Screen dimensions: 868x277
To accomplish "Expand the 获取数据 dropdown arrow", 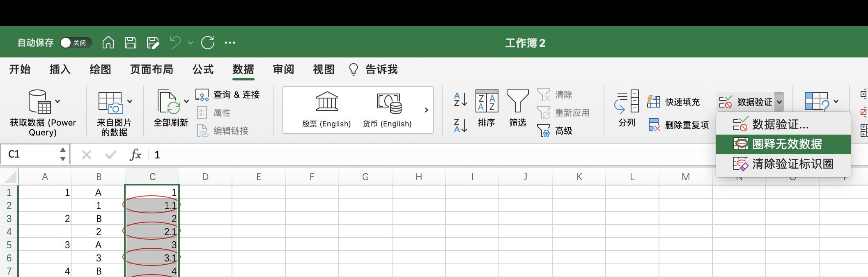I will tap(57, 101).
